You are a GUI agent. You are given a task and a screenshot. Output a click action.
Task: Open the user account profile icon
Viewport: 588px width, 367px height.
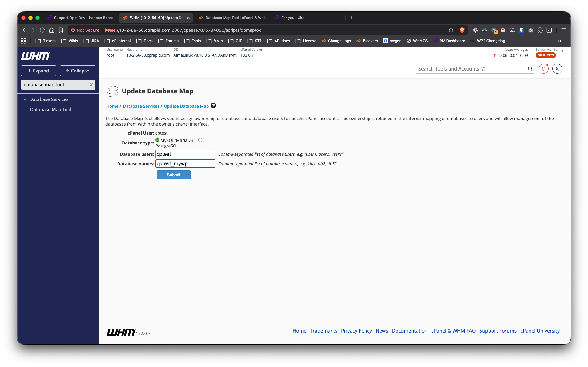pyautogui.click(x=557, y=69)
